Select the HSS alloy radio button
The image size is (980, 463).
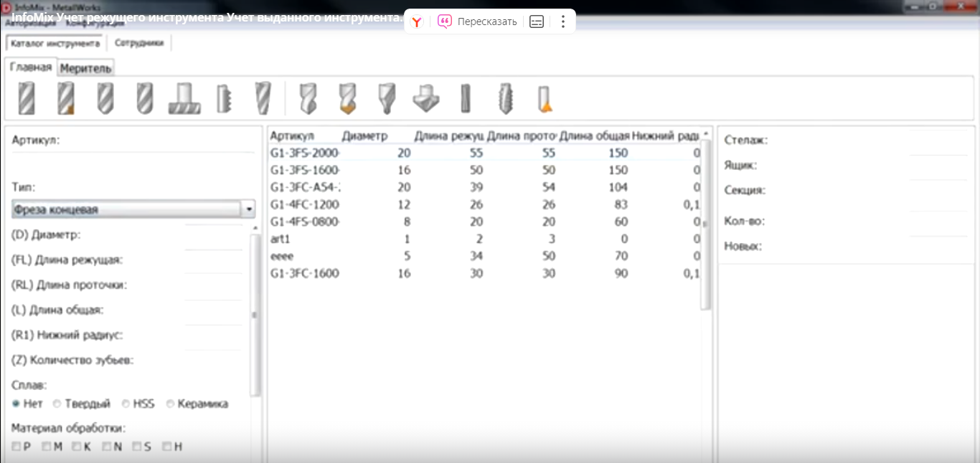click(x=126, y=404)
